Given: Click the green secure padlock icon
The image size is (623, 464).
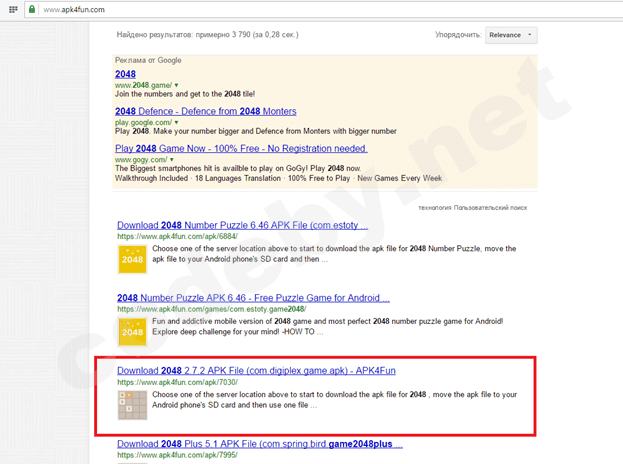Looking at the screenshot, I should point(32,9).
